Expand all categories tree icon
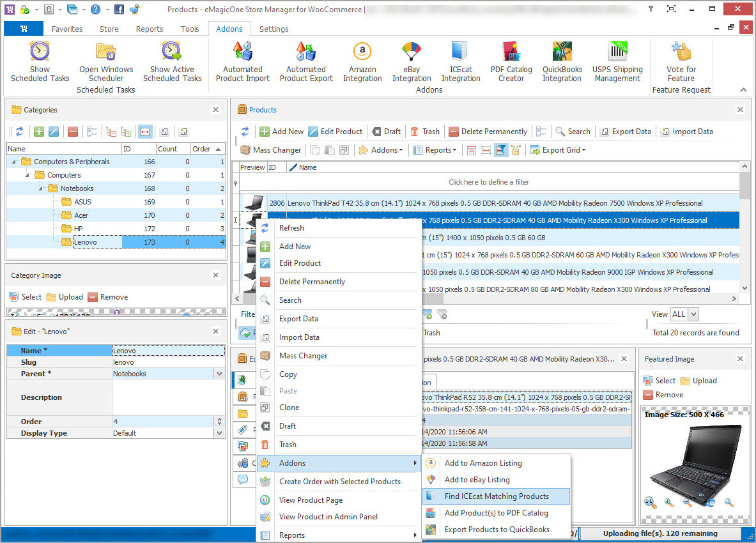The width and height of the screenshot is (756, 543). click(x=127, y=132)
